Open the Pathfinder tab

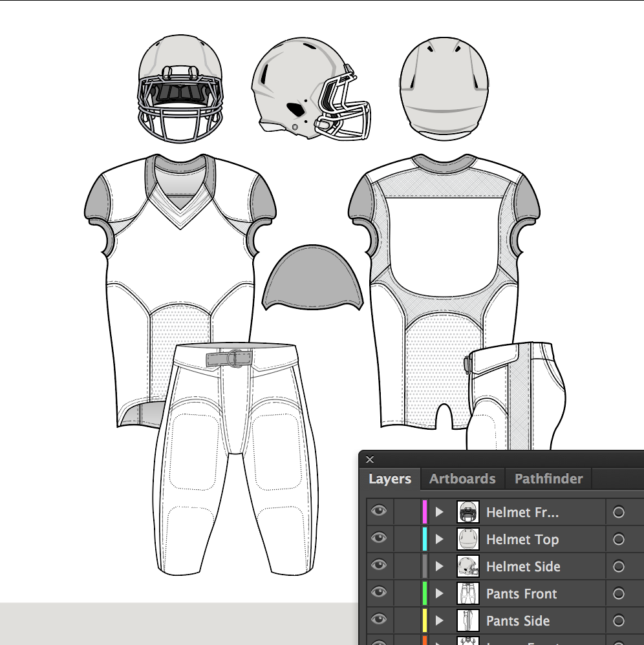click(x=548, y=478)
